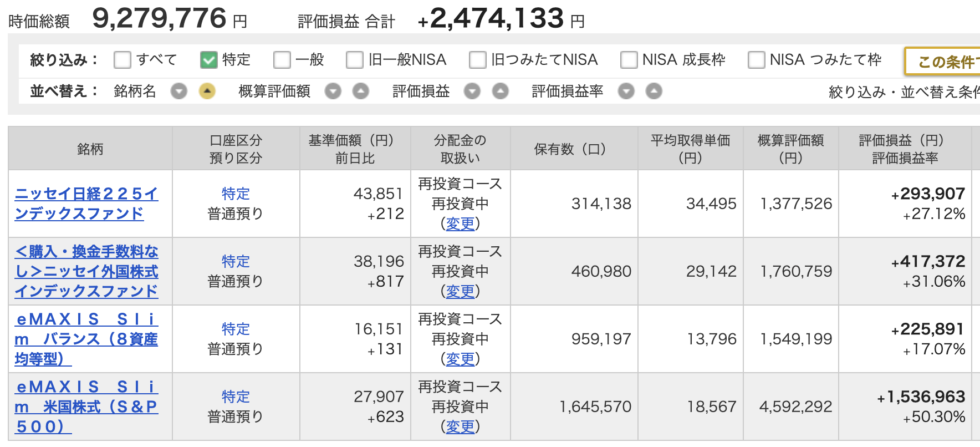Viewport: 980px width, 447px height.
Task: Sort 評価損益 ascending with up arrow
Action: tap(501, 91)
